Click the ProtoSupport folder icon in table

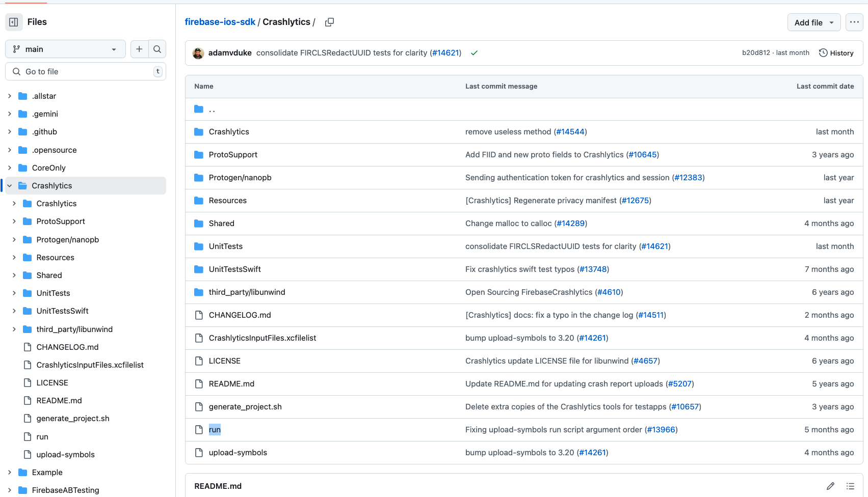click(x=199, y=155)
